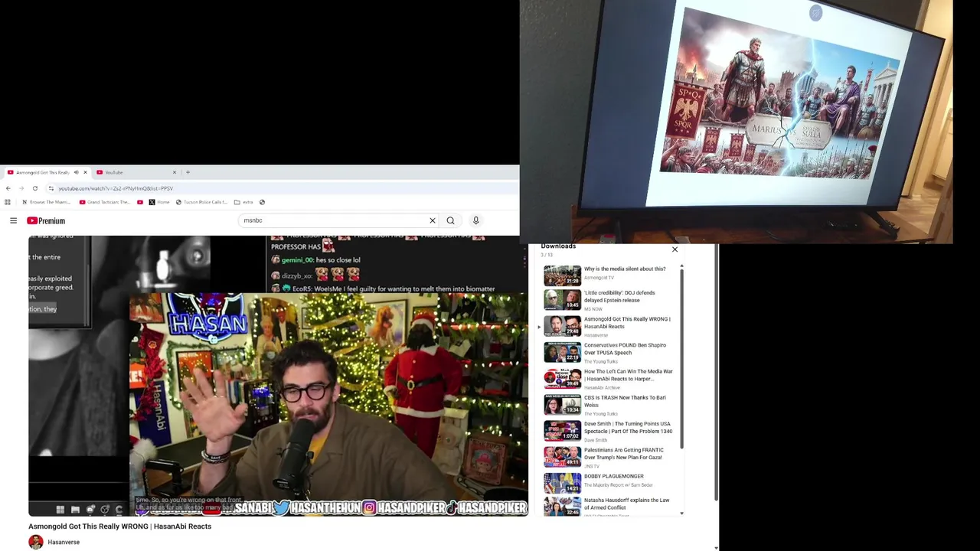Open the Hasanverse channel avatar
The image size is (980, 551).
tap(35, 543)
